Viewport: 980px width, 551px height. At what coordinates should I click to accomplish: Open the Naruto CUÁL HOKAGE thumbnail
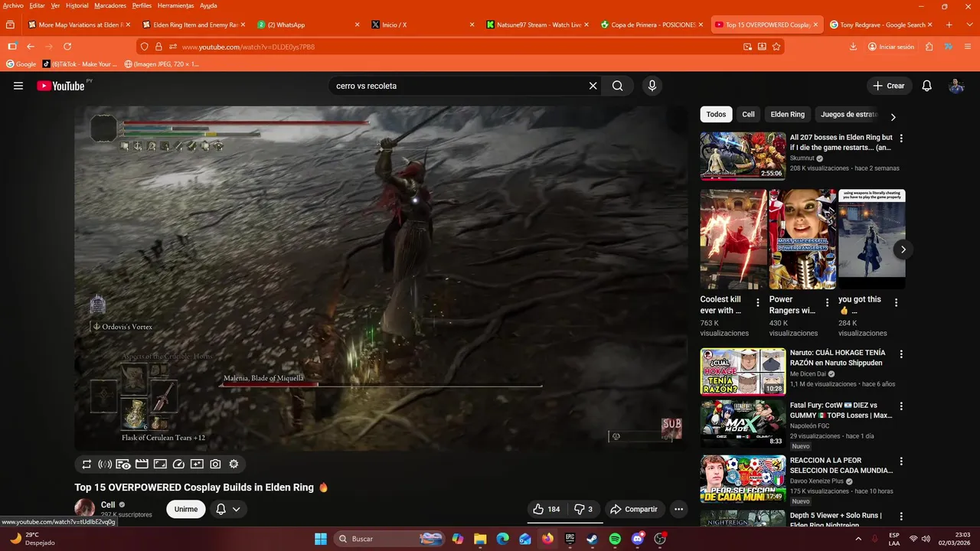743,372
